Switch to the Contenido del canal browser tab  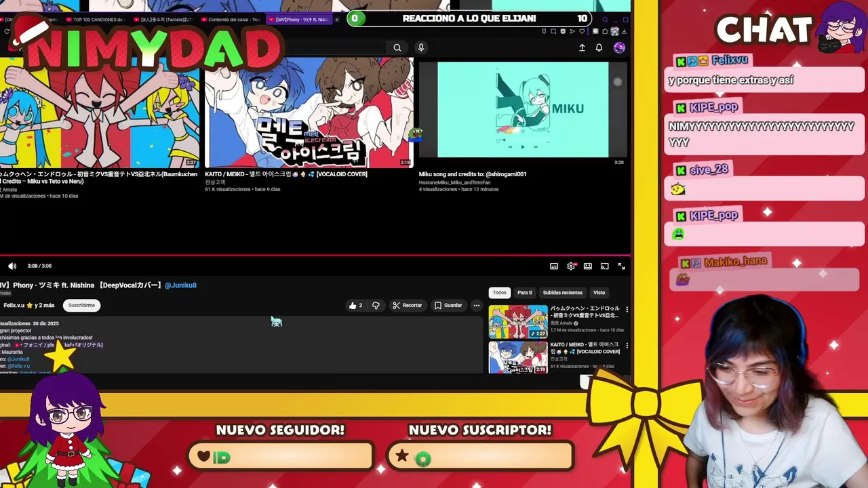tap(231, 20)
